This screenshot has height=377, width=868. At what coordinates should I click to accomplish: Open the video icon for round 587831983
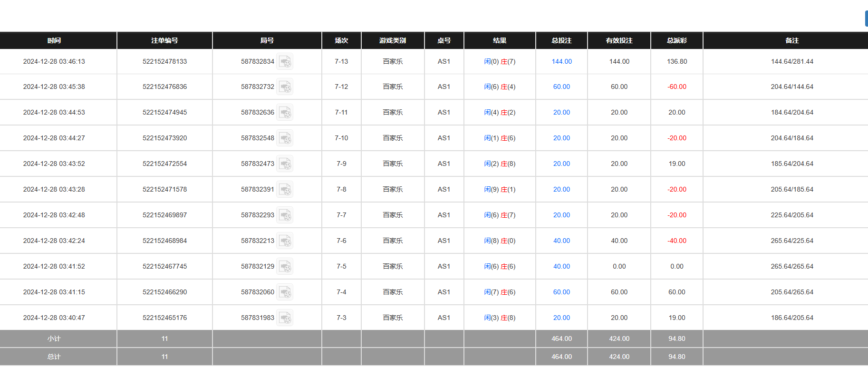point(285,318)
